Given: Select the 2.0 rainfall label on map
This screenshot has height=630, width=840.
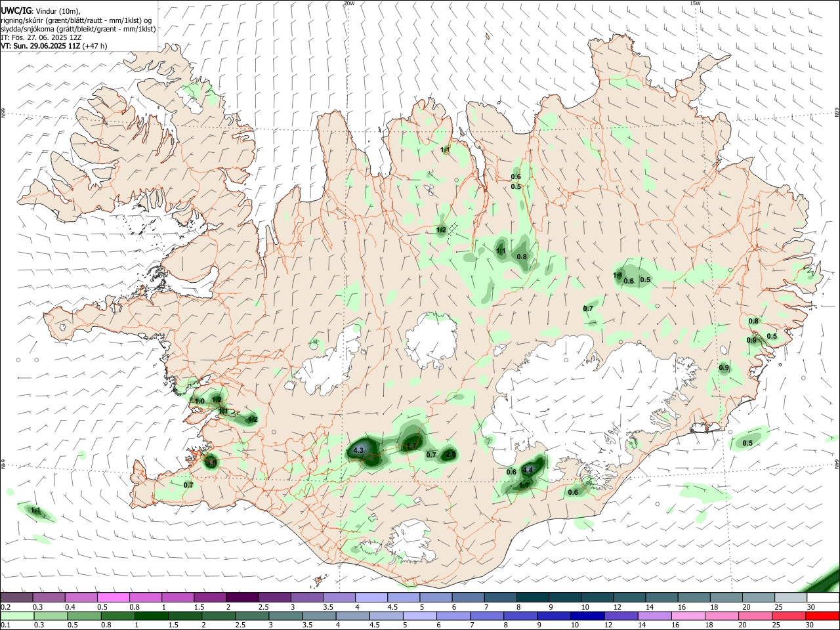Looking at the screenshot, I should (450, 454).
